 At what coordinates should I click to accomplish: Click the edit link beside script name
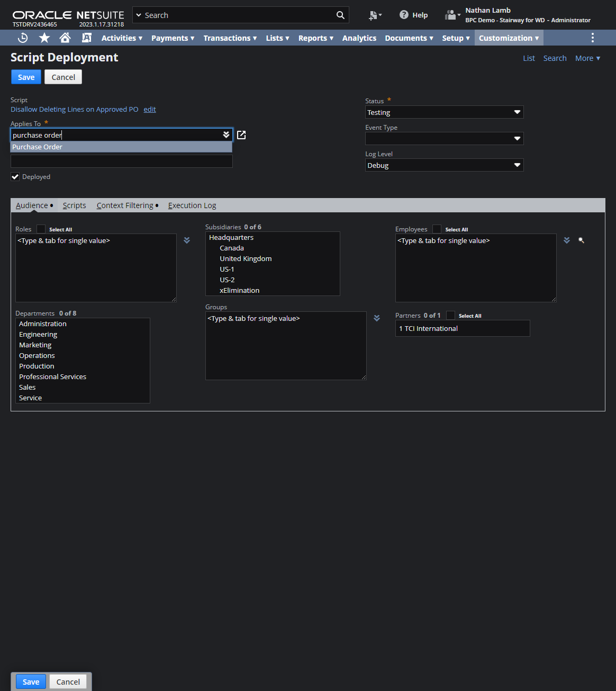(150, 109)
